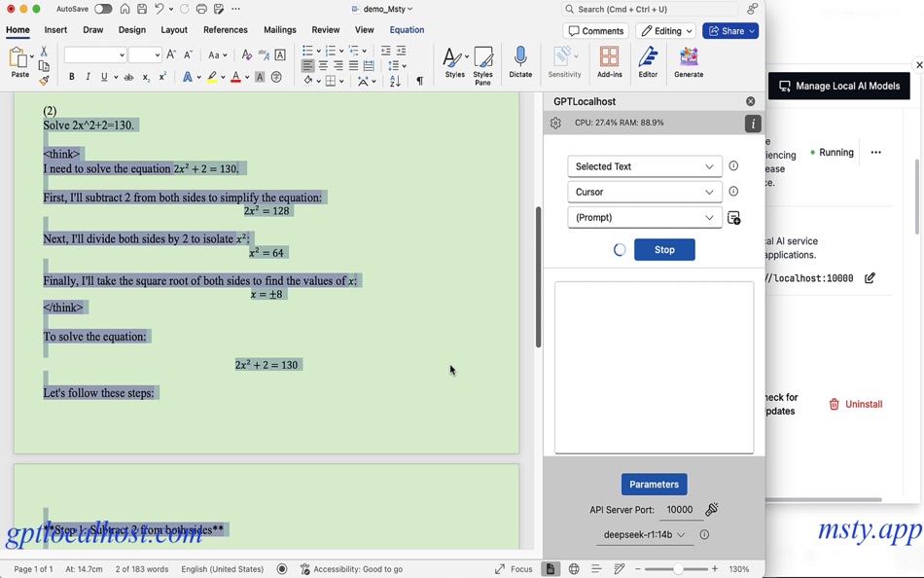Click the Cut scissors icon
Screen dimensions: 924x578
click(x=44, y=52)
